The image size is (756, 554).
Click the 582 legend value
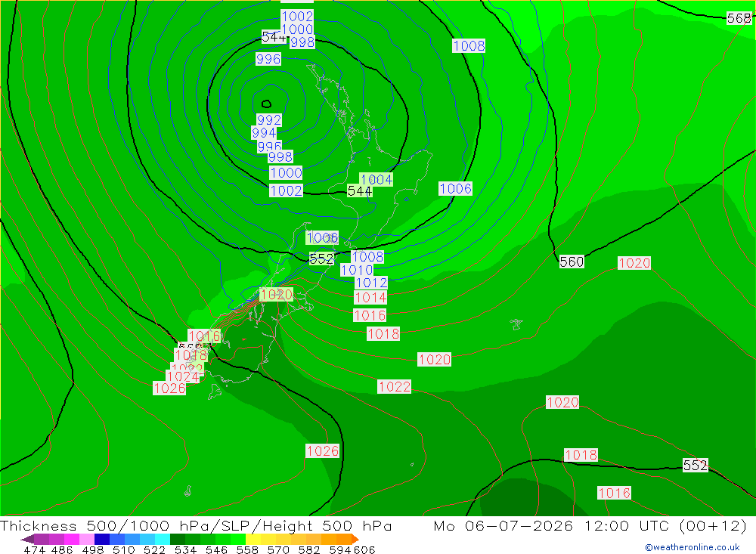(309, 550)
